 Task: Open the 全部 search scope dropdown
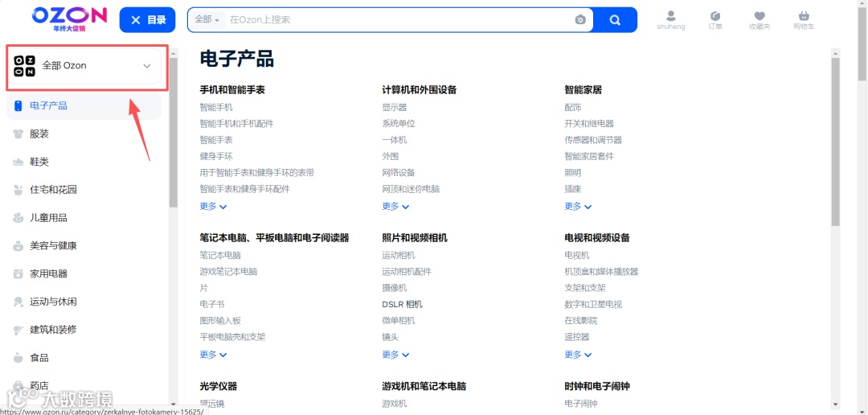tap(207, 20)
